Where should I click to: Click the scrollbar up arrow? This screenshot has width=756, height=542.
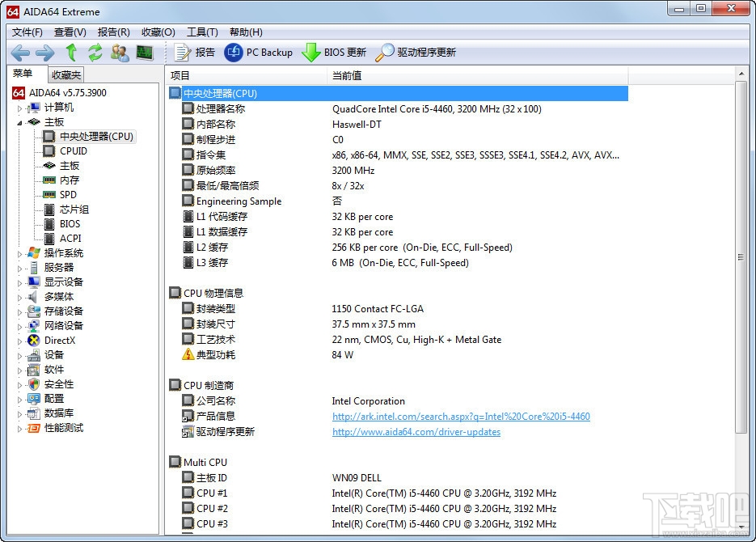coord(741,74)
